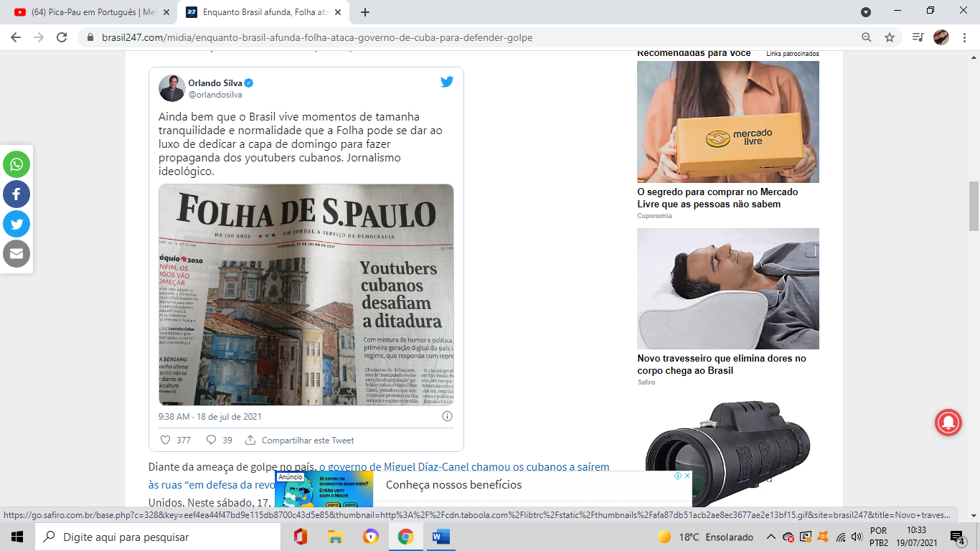Open weather 18°C Ensolarado widget
The width and height of the screenshot is (980, 551).
[x=705, y=537]
